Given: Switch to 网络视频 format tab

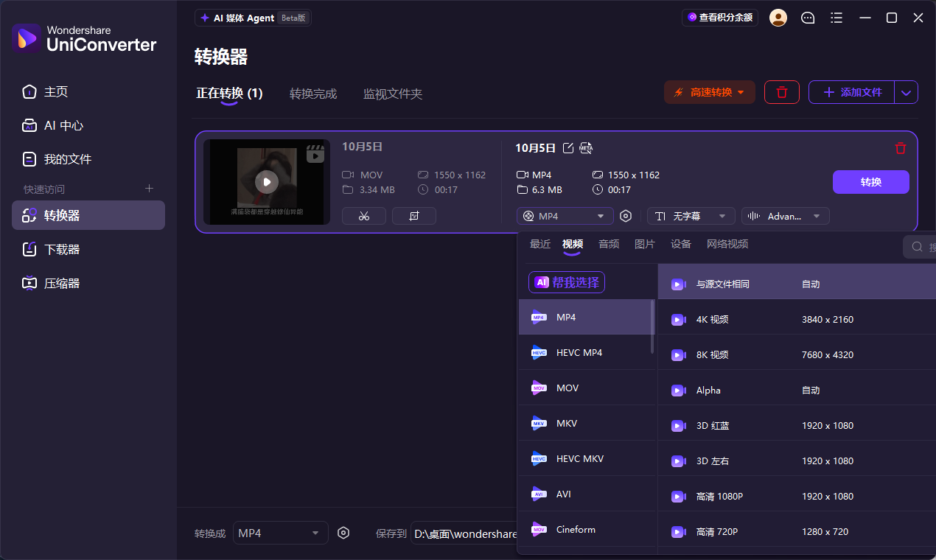Looking at the screenshot, I should click(x=727, y=244).
